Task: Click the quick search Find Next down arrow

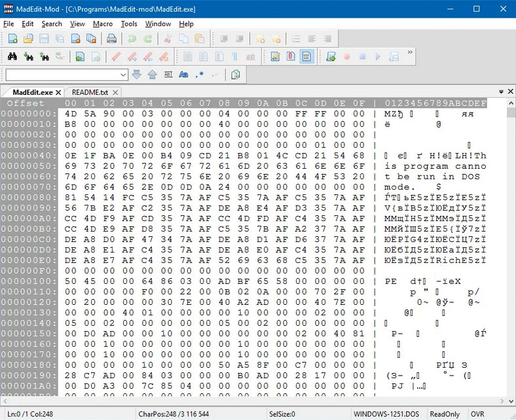Action: (137, 75)
